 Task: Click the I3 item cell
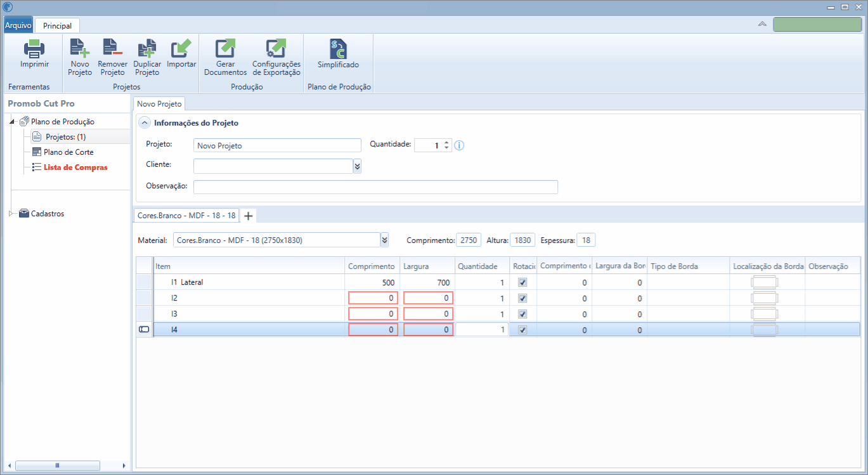coord(249,314)
